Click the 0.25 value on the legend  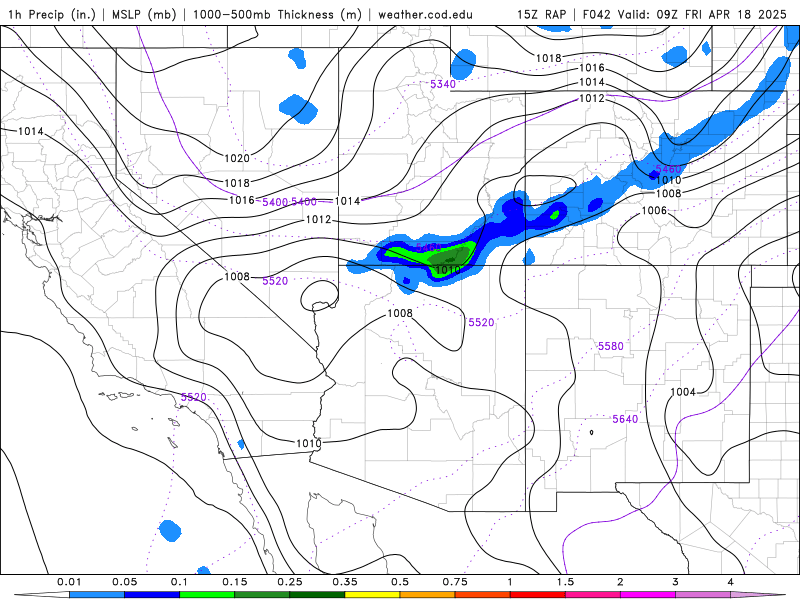click(290, 582)
